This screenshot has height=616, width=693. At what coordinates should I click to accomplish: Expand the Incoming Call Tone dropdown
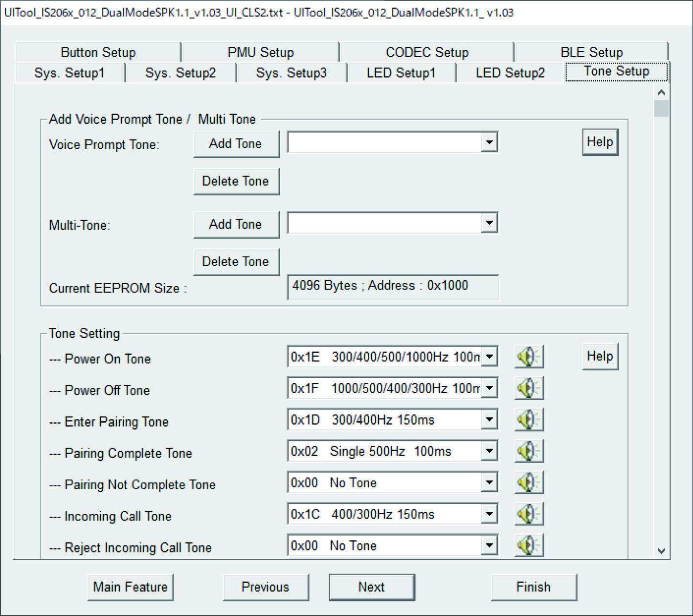pos(489,514)
